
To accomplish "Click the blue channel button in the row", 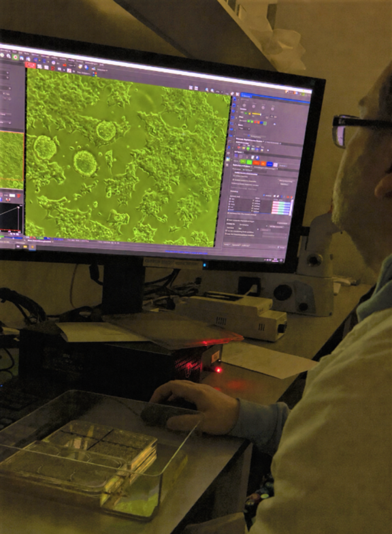I will [x=269, y=164].
